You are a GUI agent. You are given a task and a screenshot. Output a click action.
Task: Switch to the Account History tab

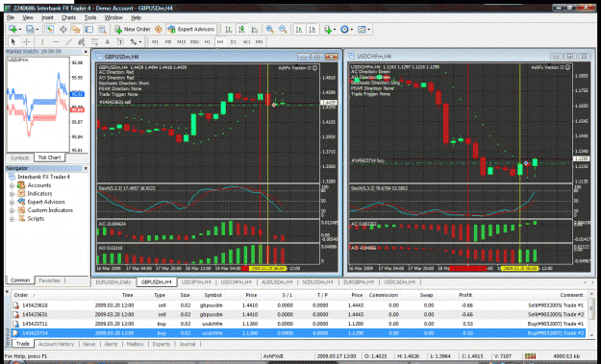[x=57, y=344]
